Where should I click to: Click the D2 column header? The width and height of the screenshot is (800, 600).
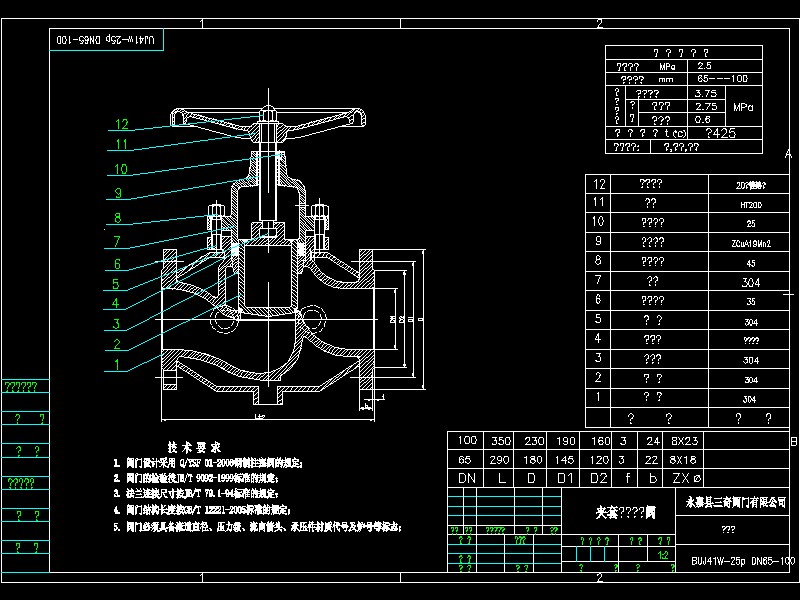point(599,479)
